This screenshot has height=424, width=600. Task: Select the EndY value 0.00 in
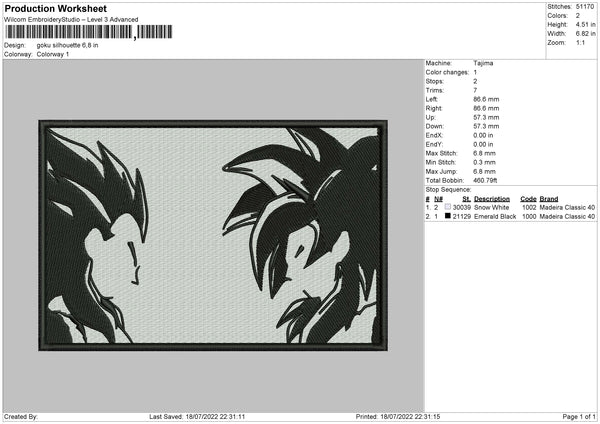pyautogui.click(x=483, y=145)
